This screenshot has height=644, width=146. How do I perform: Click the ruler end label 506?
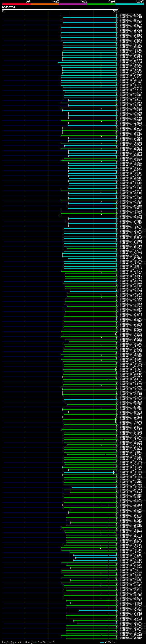(x=115, y=11)
